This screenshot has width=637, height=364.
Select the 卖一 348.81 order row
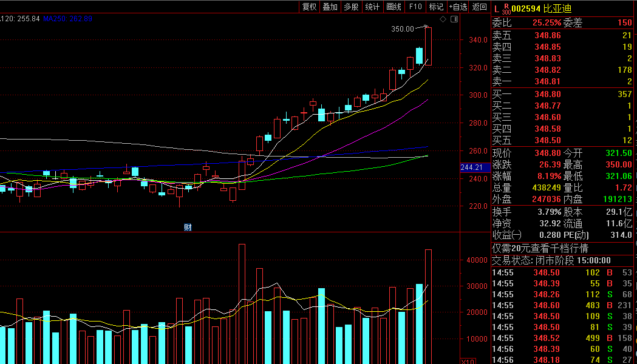(x=562, y=81)
